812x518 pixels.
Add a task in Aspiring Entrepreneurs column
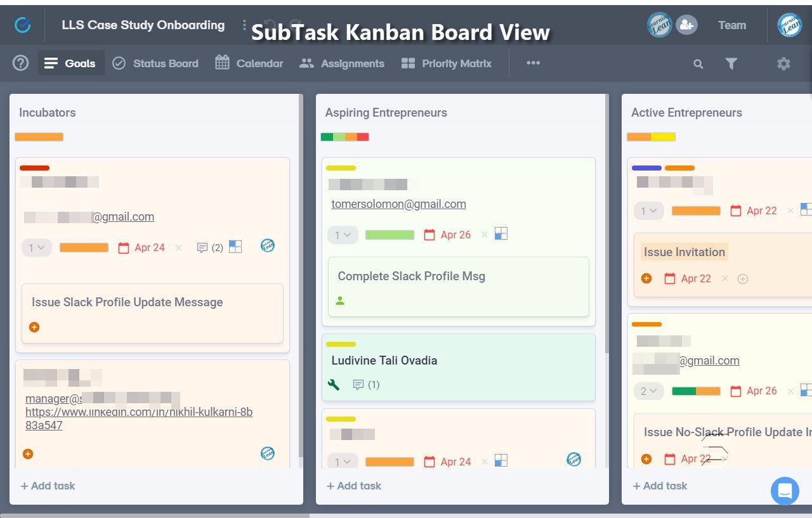click(353, 486)
